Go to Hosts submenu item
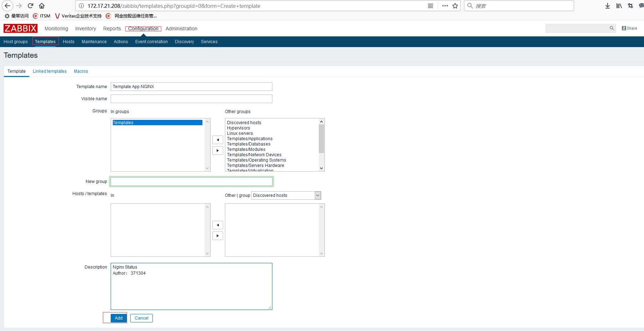 [69, 42]
